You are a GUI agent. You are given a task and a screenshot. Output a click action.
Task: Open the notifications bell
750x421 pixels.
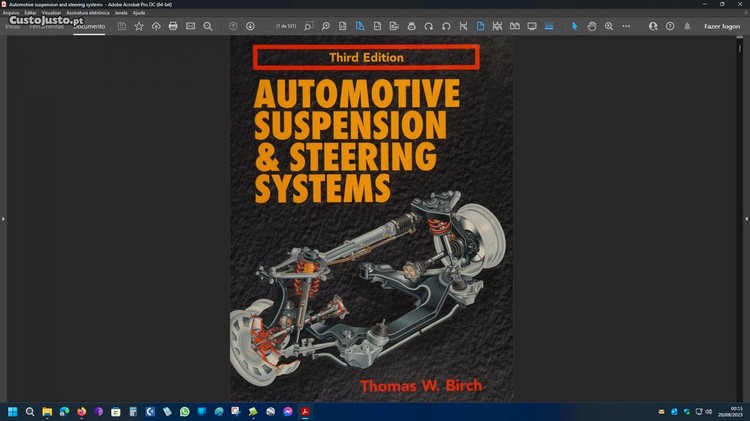687,26
